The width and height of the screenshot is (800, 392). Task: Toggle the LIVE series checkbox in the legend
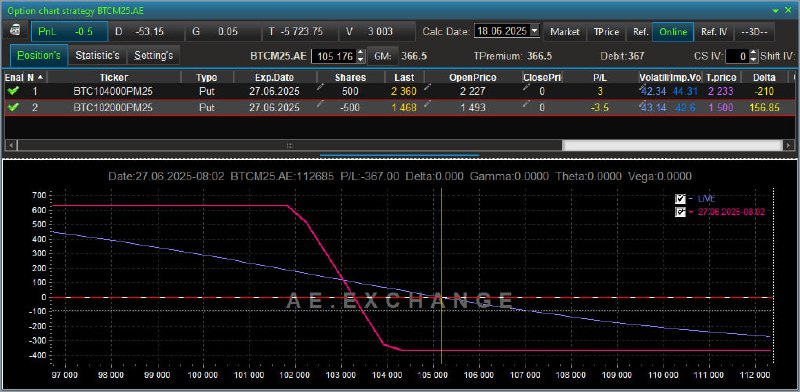point(680,199)
